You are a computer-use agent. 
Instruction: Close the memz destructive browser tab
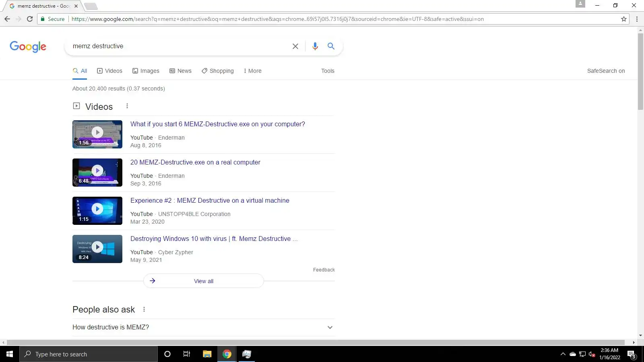click(76, 6)
